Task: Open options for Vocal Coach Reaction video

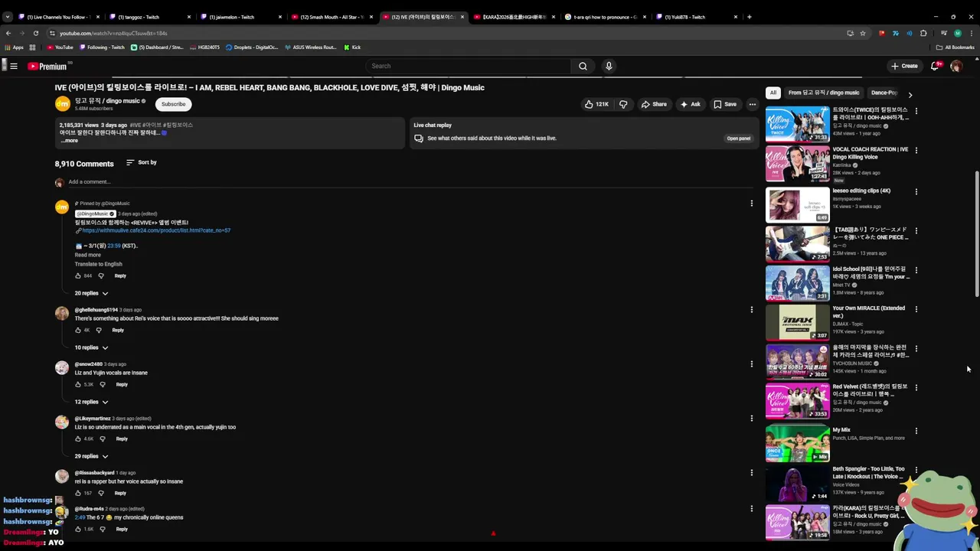Action: point(916,151)
